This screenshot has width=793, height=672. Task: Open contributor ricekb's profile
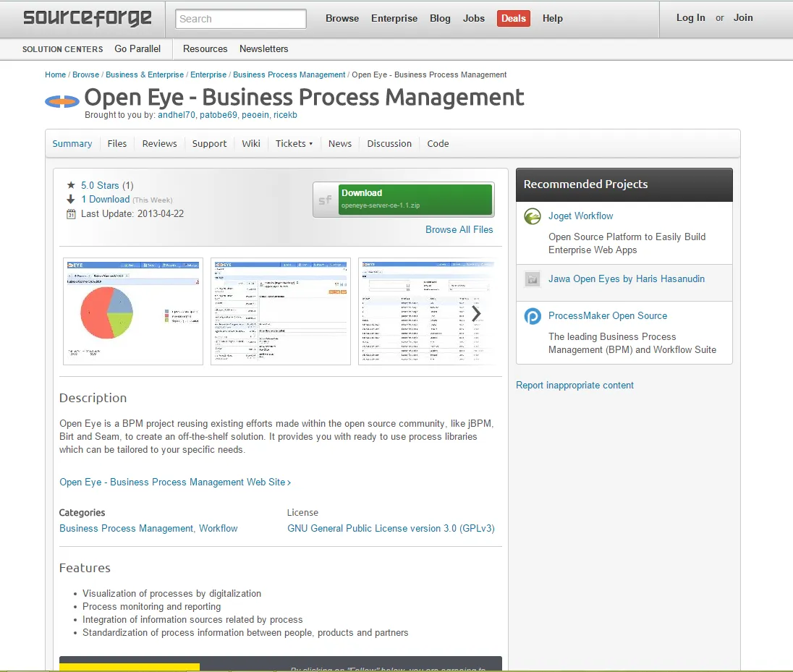[285, 115]
